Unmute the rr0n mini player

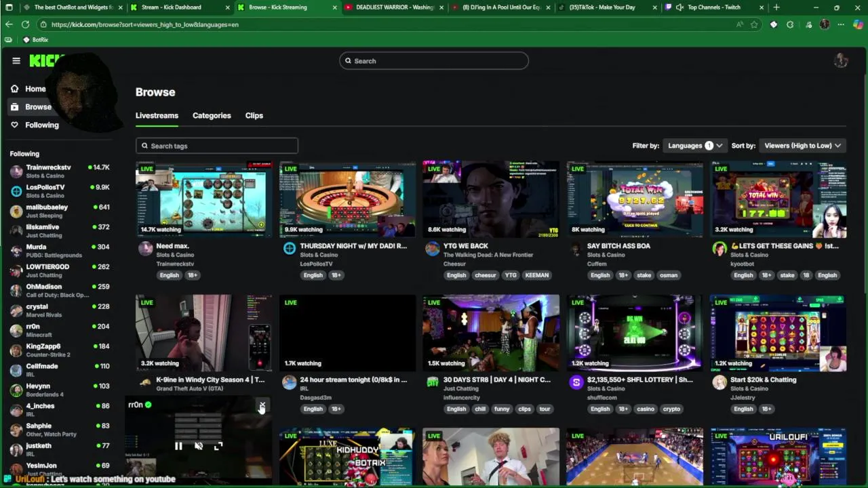198,446
